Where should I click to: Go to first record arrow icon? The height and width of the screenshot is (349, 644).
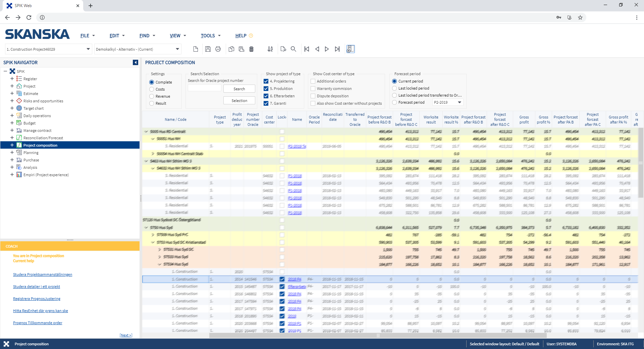(307, 49)
